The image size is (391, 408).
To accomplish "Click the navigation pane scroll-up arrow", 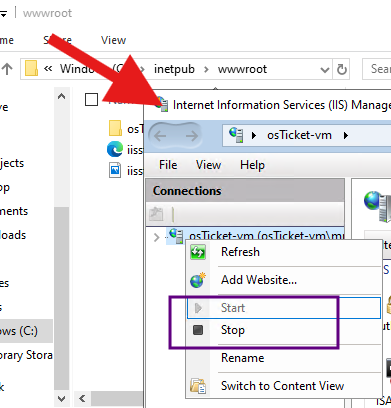I will (61, 97).
